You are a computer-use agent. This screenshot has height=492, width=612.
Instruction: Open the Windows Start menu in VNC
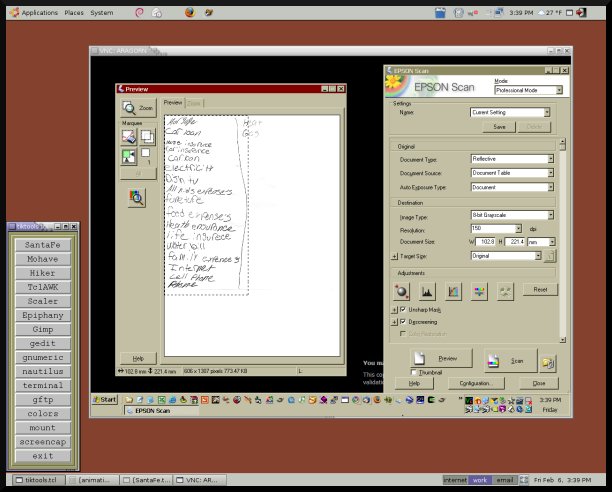(x=105, y=400)
